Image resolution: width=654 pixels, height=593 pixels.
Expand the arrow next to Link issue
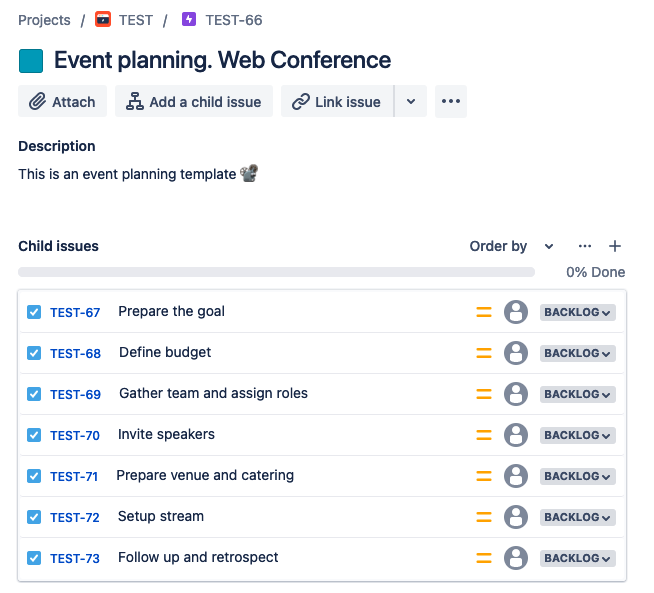tap(411, 101)
